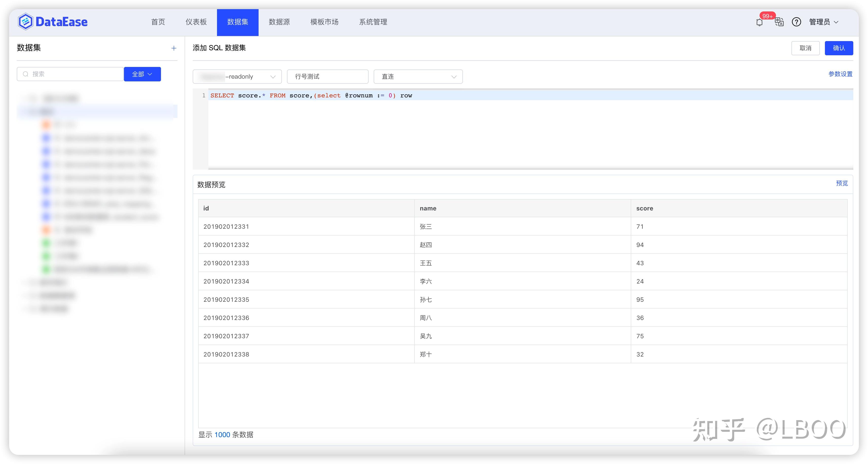The width and height of the screenshot is (868, 464).
Task: Click the 参数设置 link
Action: click(x=840, y=74)
